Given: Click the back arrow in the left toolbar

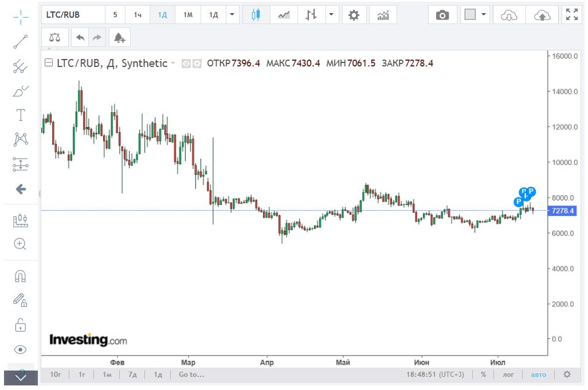Looking at the screenshot, I should click(x=21, y=189).
